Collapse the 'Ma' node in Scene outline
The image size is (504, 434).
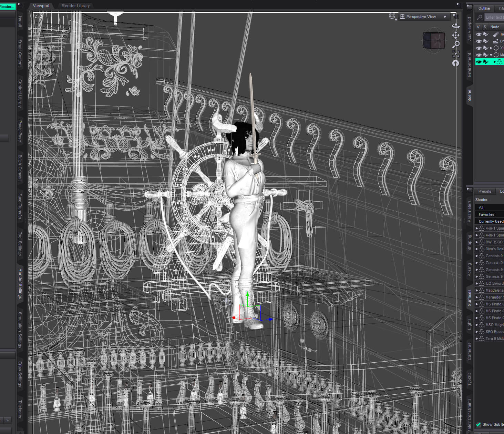point(491,55)
